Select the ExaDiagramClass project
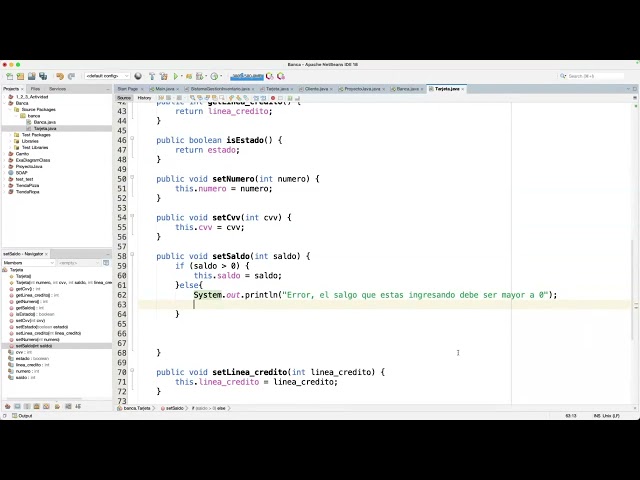 tap(33, 160)
